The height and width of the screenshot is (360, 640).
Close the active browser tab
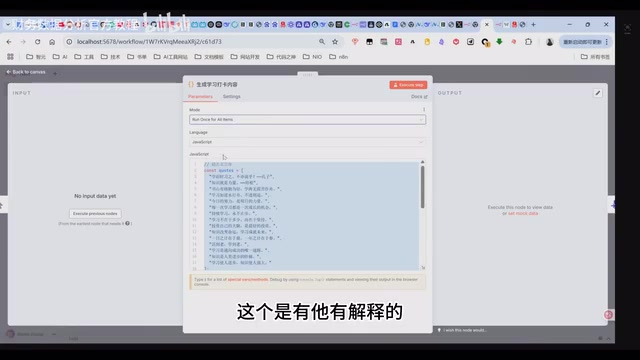(x=487, y=24)
